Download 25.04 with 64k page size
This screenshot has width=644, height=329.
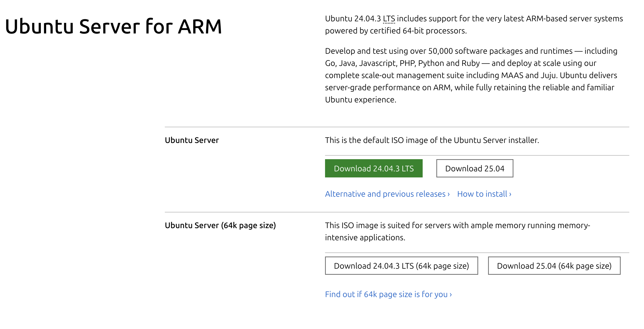[554, 266]
